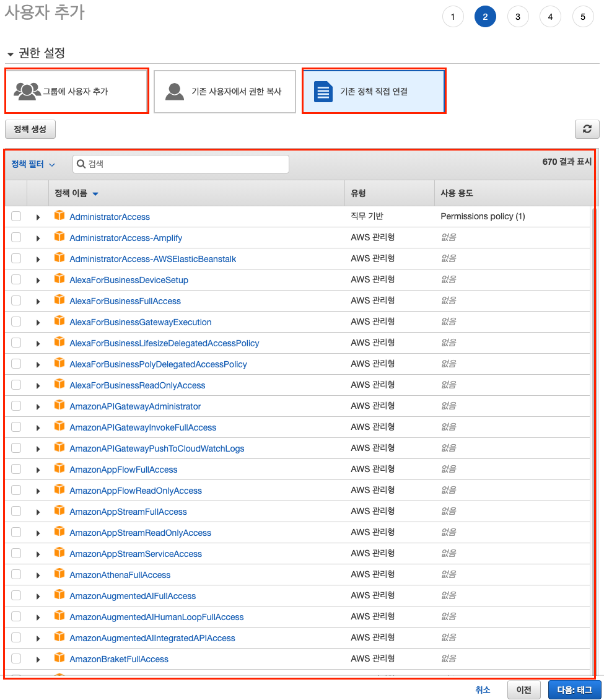Tick the AmazonAthenaFullAccess checkbox
The height and width of the screenshot is (700, 604).
(16, 574)
